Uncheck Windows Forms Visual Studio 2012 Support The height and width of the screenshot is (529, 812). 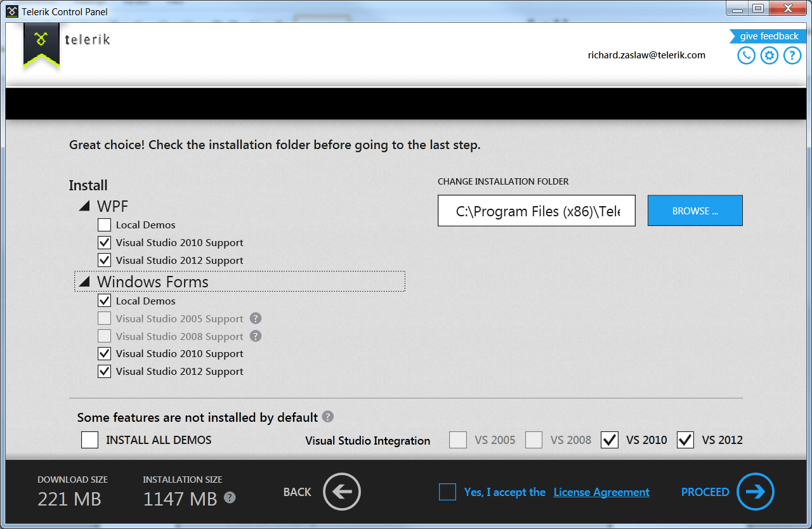coord(105,371)
